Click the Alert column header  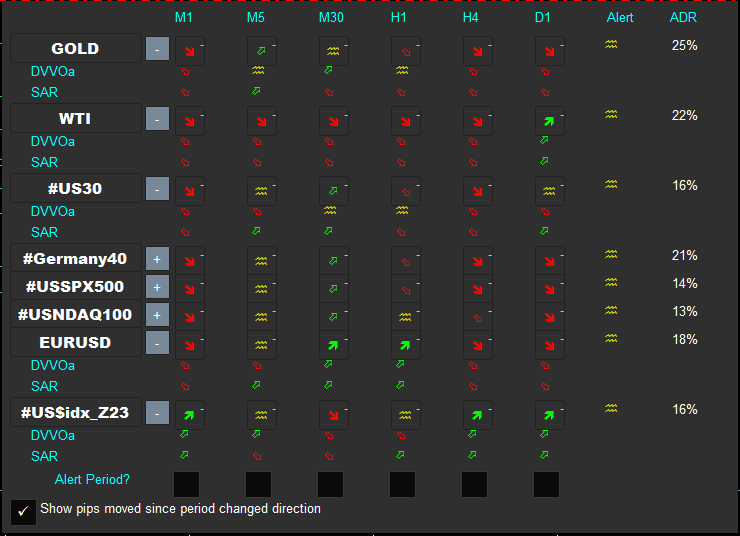[x=620, y=17]
